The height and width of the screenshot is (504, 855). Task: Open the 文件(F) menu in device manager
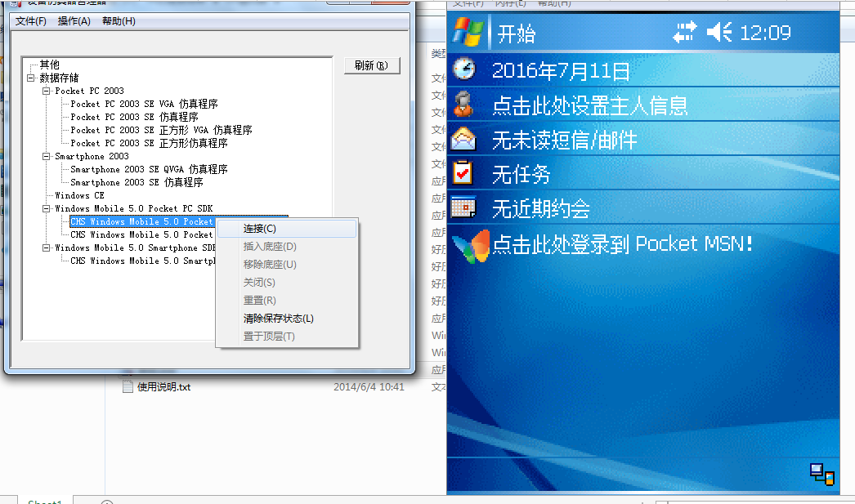point(30,21)
